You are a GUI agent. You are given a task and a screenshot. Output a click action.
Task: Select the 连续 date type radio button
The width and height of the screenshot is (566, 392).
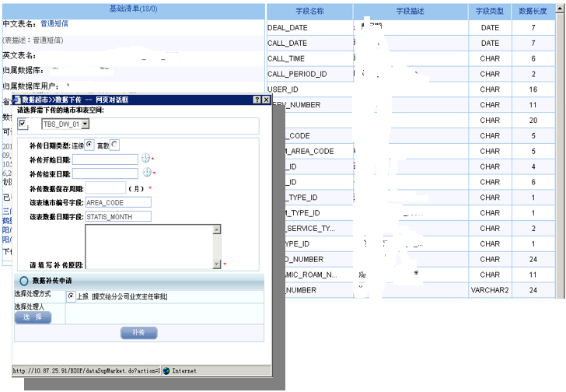89,145
